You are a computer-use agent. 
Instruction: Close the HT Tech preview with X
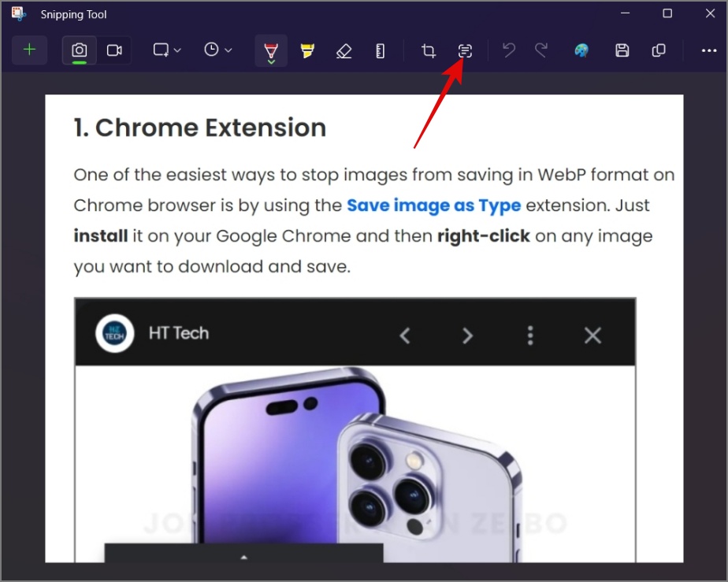tap(592, 335)
